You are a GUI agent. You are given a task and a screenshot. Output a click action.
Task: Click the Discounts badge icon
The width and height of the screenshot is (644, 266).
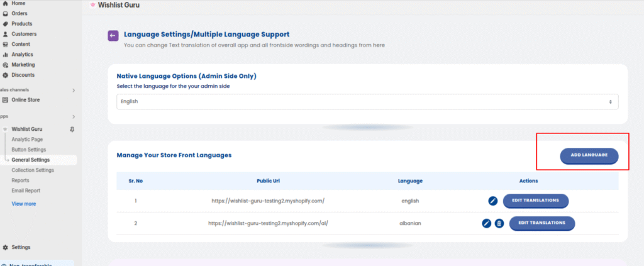(5, 75)
